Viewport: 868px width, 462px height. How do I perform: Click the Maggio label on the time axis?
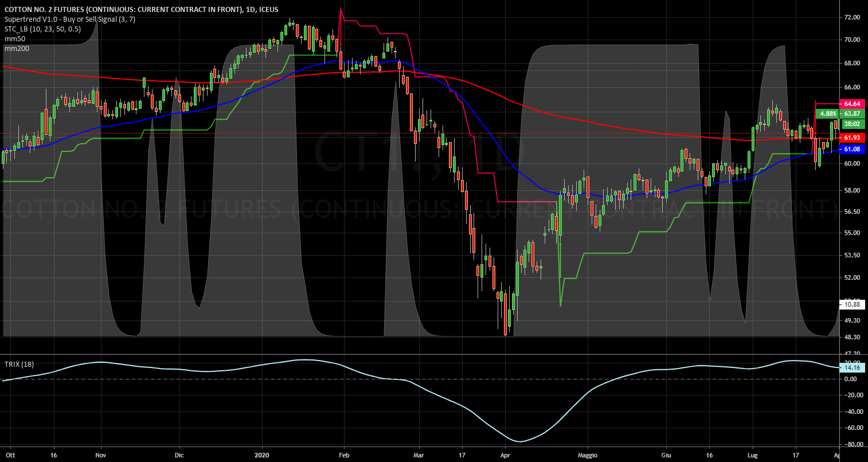588,456
